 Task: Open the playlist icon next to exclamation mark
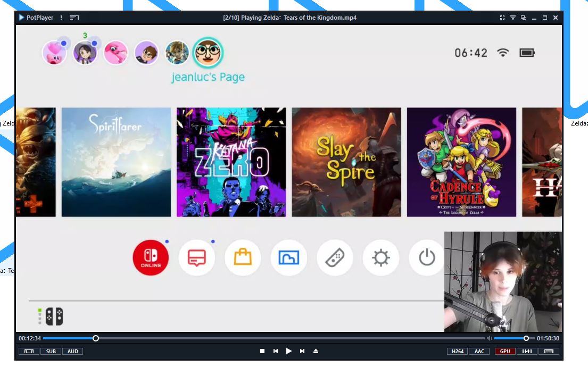pos(74,18)
